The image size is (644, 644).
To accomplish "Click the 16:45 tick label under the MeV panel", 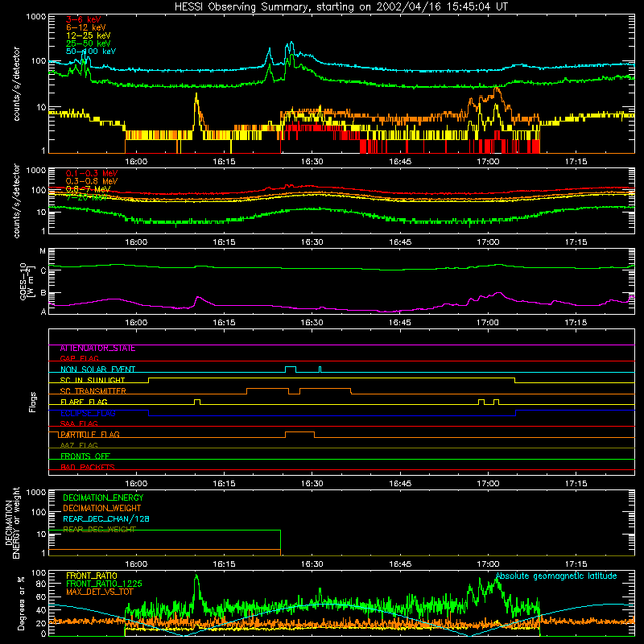I will point(400,242).
